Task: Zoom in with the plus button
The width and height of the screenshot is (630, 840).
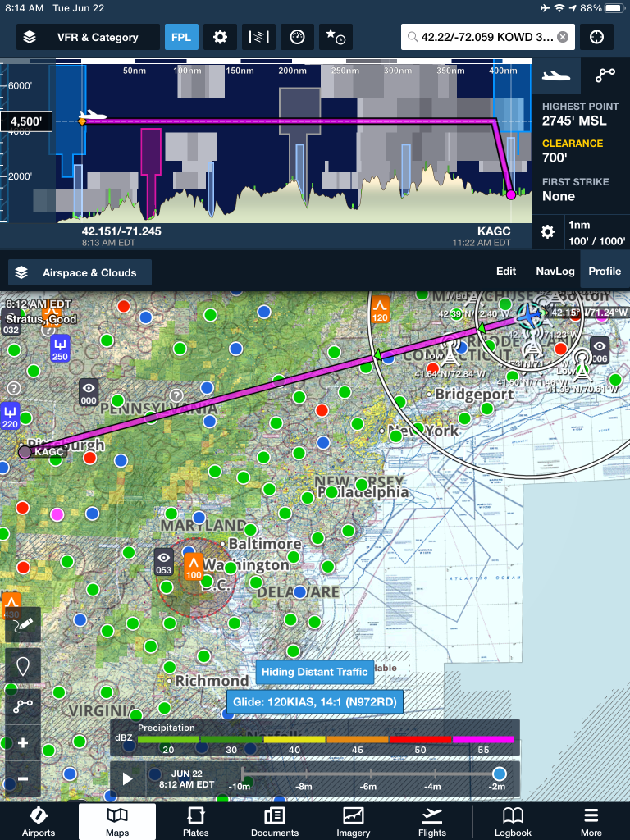Action: tap(23, 743)
